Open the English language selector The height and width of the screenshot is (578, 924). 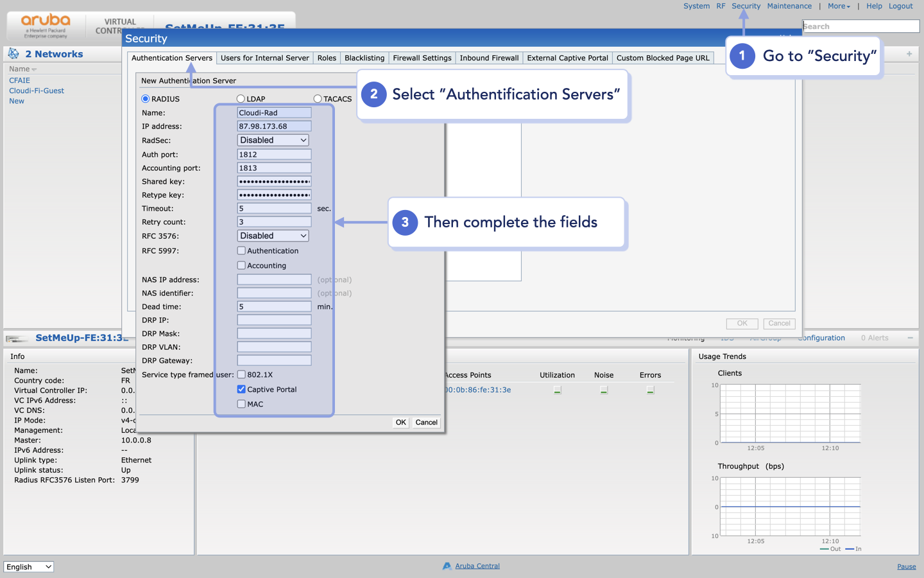(x=28, y=566)
